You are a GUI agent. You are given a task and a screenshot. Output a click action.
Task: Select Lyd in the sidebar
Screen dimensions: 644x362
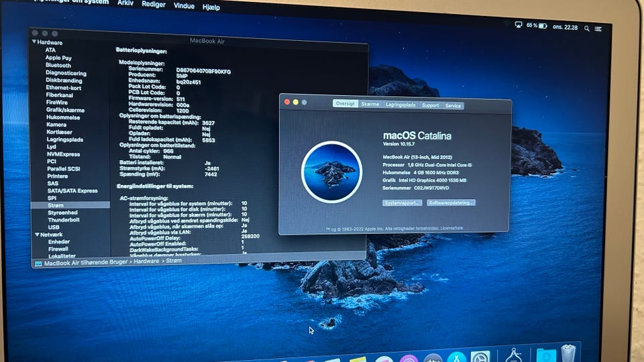click(x=52, y=147)
